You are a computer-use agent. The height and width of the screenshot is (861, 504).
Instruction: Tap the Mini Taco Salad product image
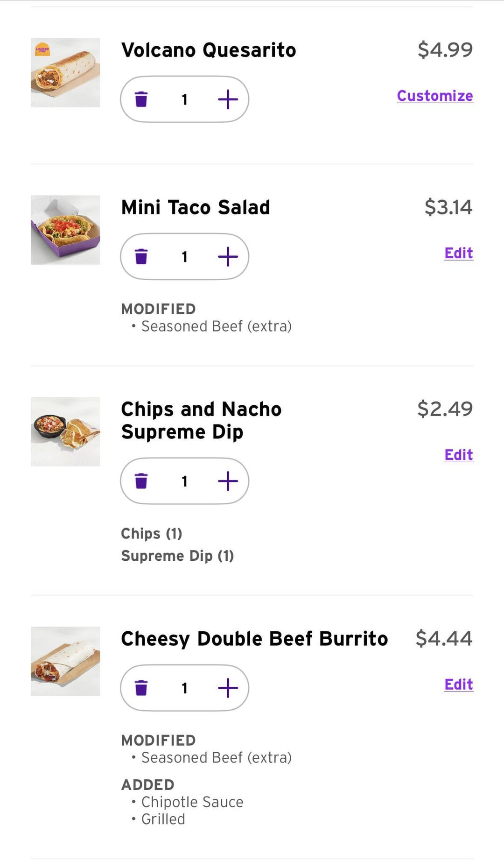65,230
